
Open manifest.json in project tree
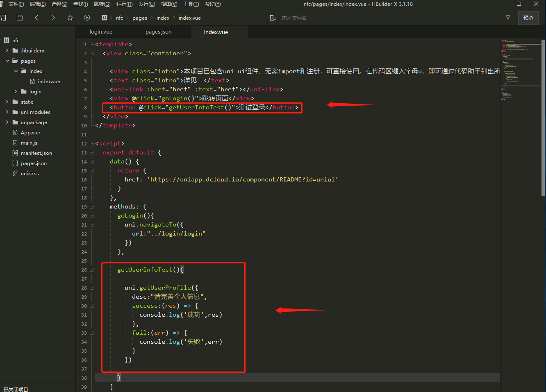point(36,153)
